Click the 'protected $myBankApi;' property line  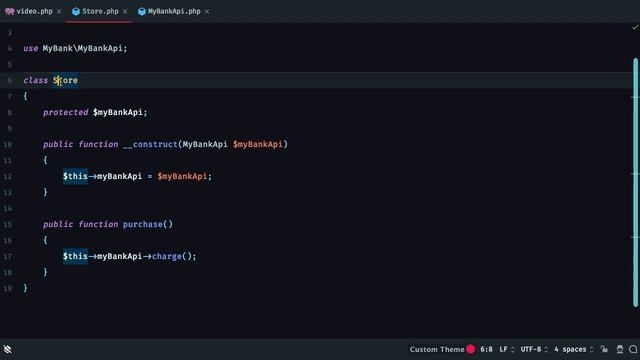click(x=95, y=112)
